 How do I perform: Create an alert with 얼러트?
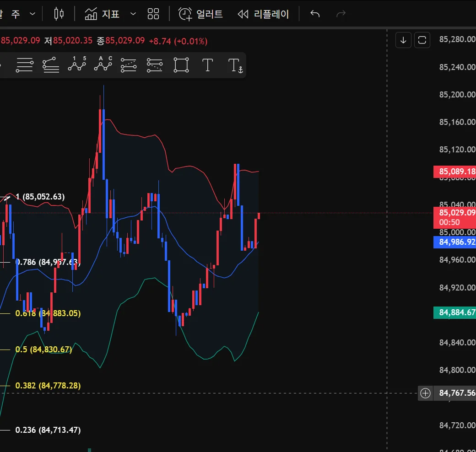[200, 14]
